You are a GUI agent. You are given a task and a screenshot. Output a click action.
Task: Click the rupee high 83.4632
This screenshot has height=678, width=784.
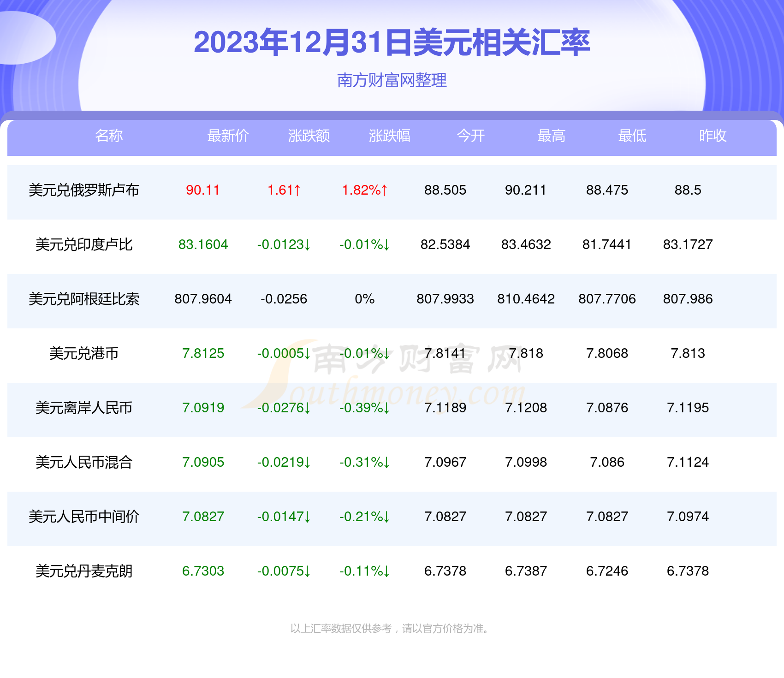(x=526, y=244)
